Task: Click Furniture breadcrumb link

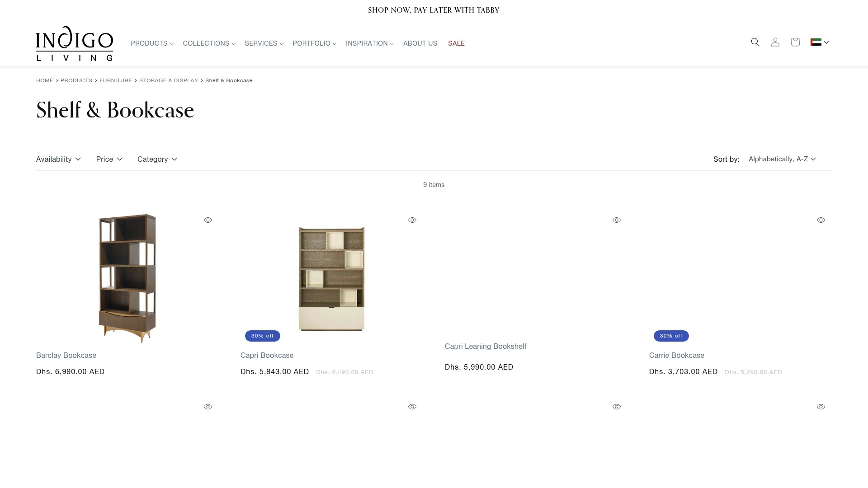Action: coord(116,80)
